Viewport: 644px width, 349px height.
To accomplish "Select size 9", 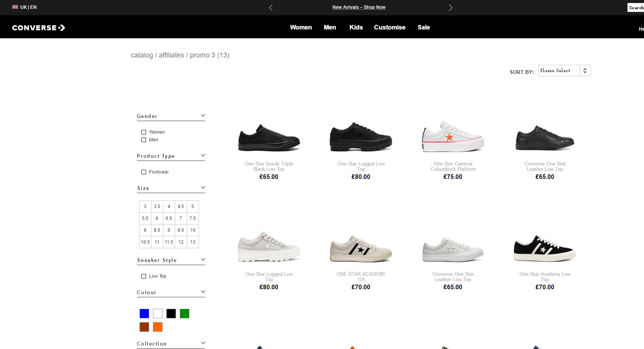I will coord(169,230).
